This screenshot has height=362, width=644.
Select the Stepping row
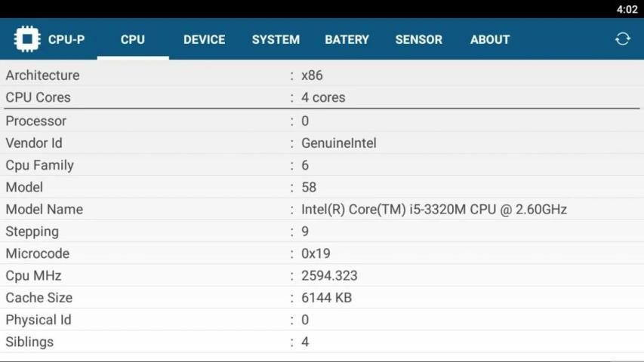tap(322, 232)
